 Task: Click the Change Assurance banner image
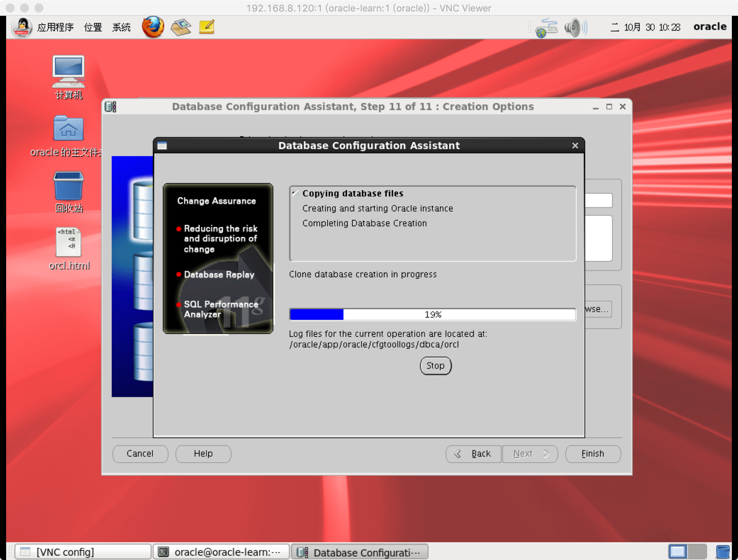tap(218, 259)
